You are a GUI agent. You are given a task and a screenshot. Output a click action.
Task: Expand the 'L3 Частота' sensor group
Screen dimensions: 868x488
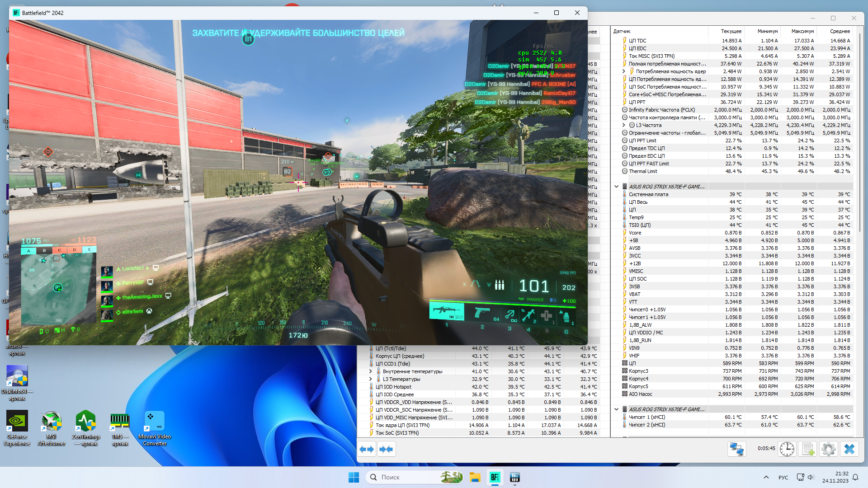click(x=624, y=125)
